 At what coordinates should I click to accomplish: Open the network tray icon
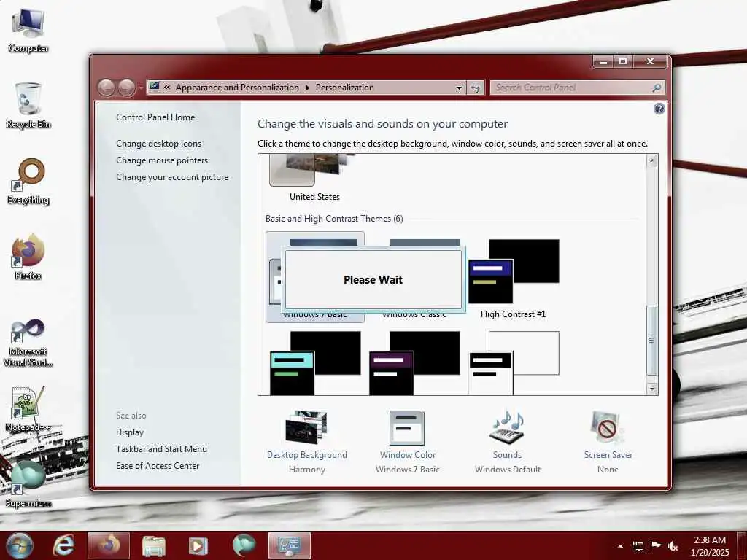coord(638,546)
